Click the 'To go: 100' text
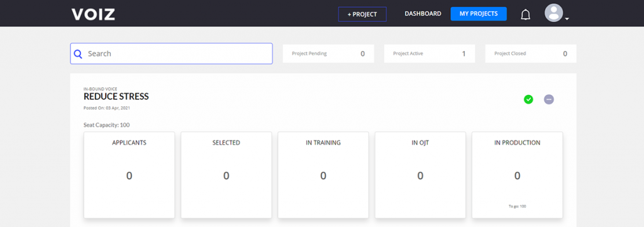The height and width of the screenshot is (227, 644). click(x=517, y=206)
